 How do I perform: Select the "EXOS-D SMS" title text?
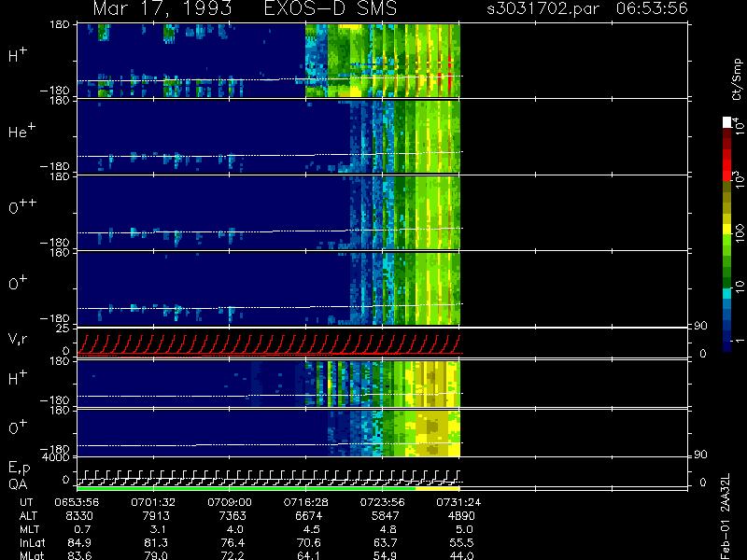tap(331, 8)
